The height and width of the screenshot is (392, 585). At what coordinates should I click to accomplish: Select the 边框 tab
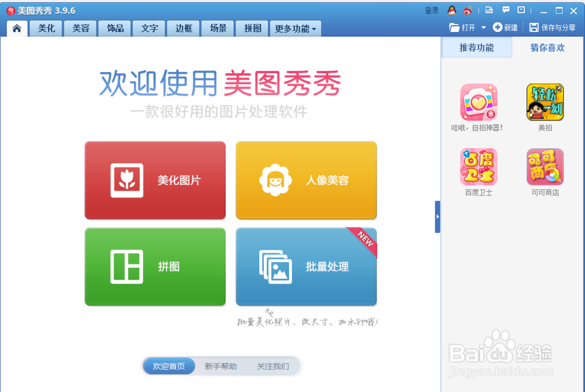tap(184, 28)
